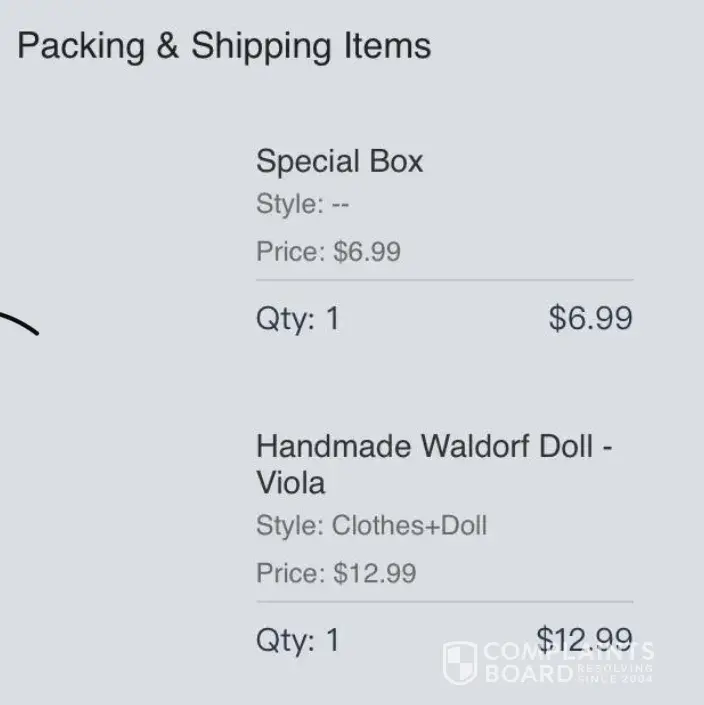Click the Style: Clothes+Doll text
The width and height of the screenshot is (704, 705).
tap(371, 525)
